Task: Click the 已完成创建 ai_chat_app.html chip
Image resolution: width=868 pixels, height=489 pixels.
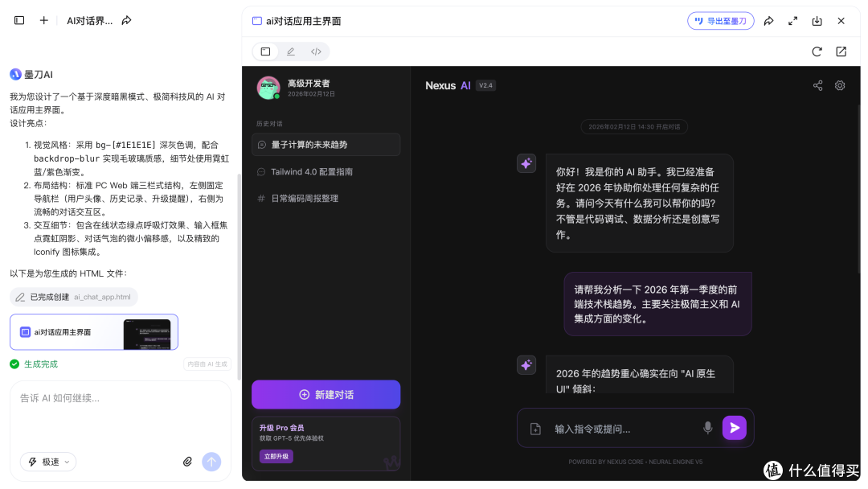Action: pos(74,297)
